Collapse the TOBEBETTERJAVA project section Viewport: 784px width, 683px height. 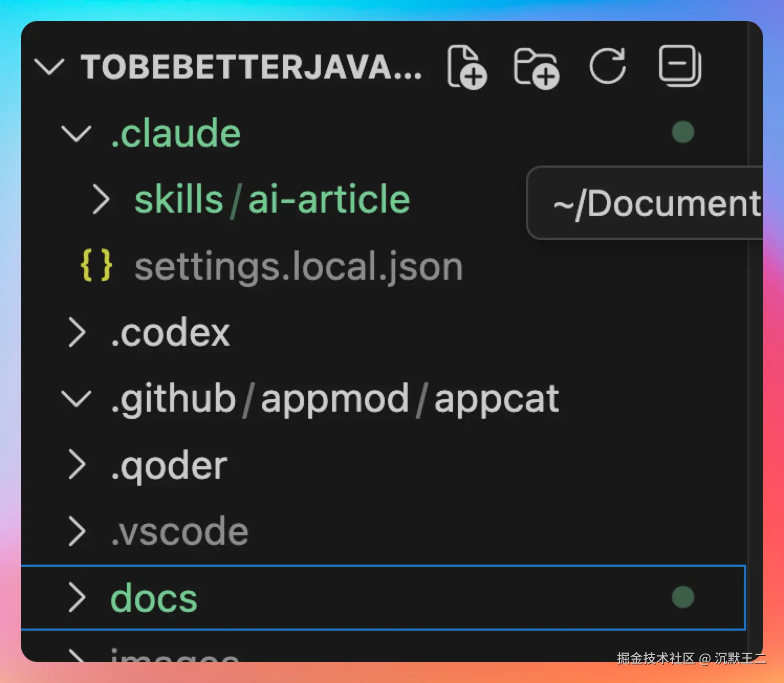[x=49, y=67]
